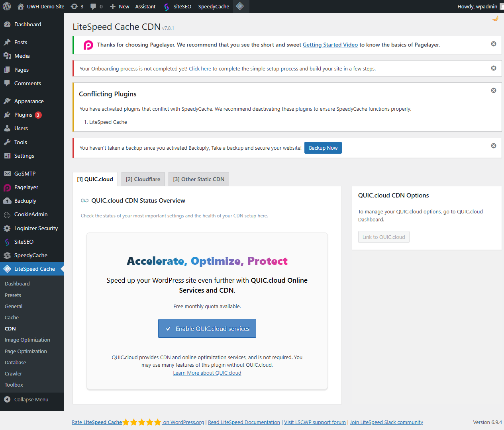Collapse the admin sidebar menu
Screen dimensions: 504x430
26,399
